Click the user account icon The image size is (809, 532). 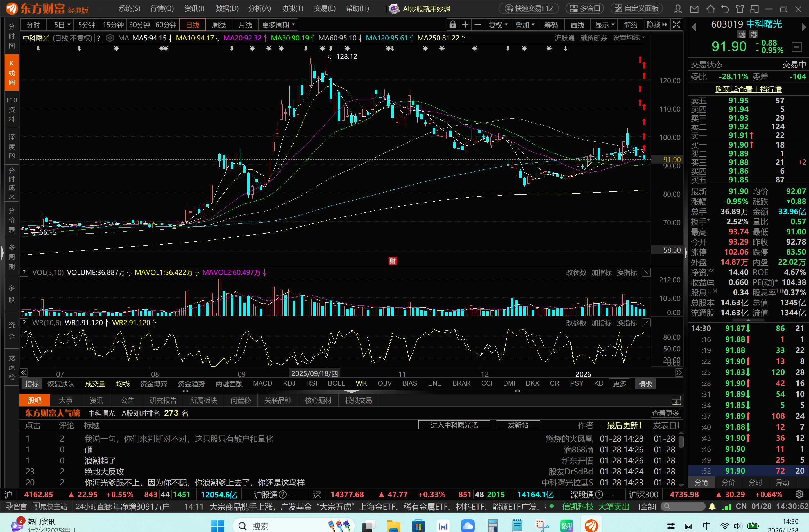(x=678, y=9)
